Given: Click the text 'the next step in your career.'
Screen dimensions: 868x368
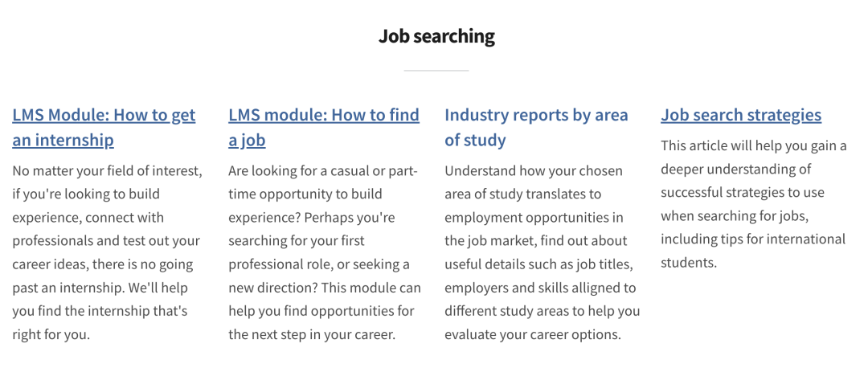Looking at the screenshot, I should click(312, 334).
